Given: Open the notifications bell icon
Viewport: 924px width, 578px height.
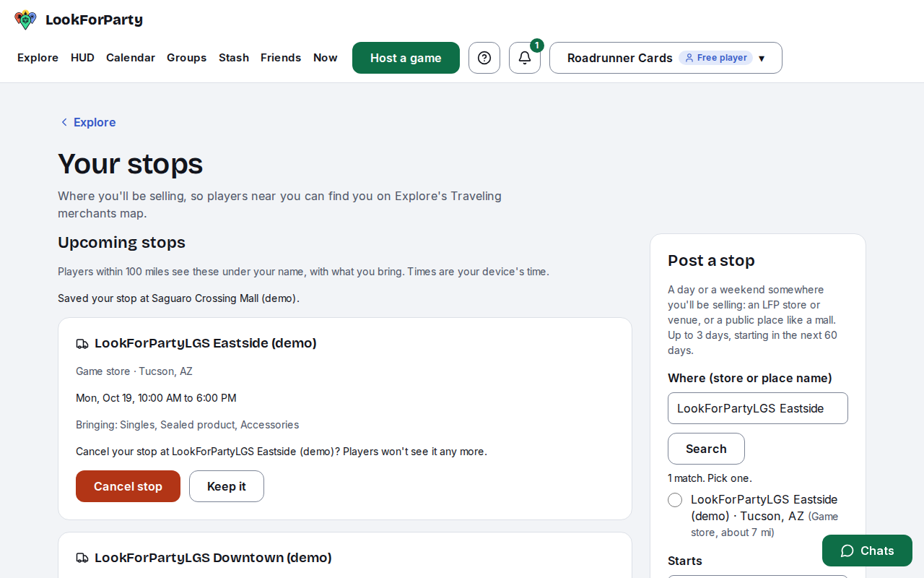Looking at the screenshot, I should tap(525, 58).
